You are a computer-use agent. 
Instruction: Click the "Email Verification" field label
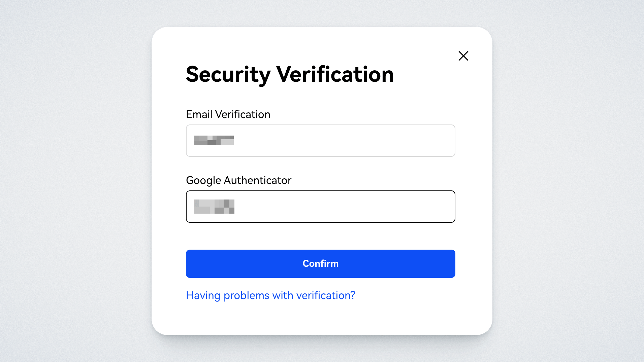pyautogui.click(x=228, y=114)
